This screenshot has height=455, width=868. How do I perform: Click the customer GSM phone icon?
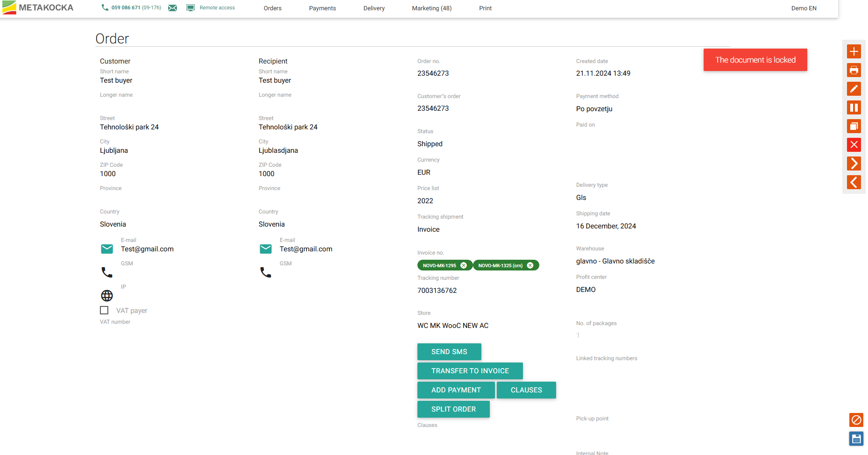click(x=107, y=272)
